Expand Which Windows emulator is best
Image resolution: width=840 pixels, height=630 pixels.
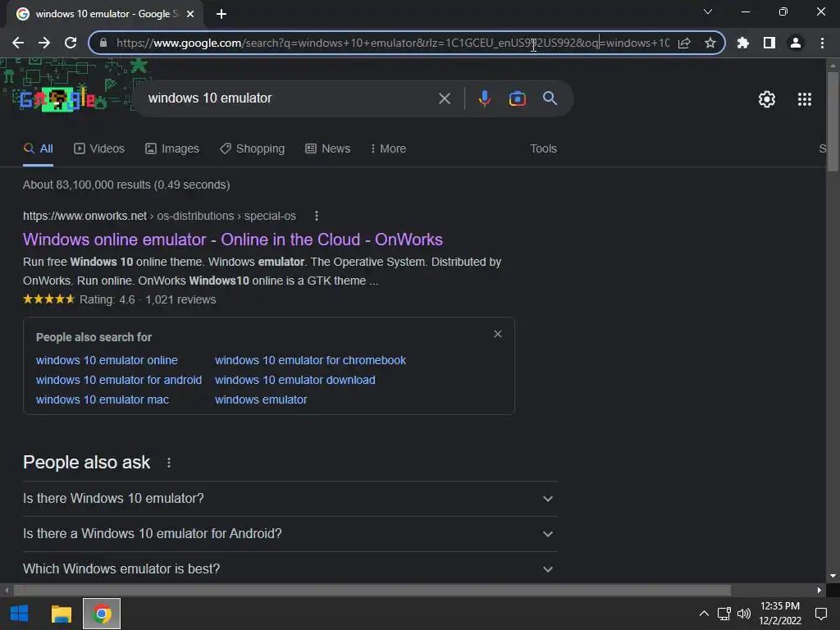tap(290, 569)
